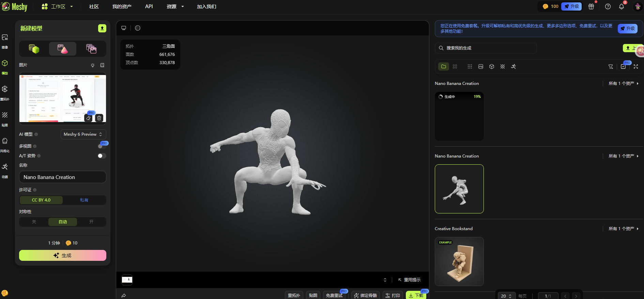
Task: Open 加入我们 join us link
Action: [x=206, y=6]
